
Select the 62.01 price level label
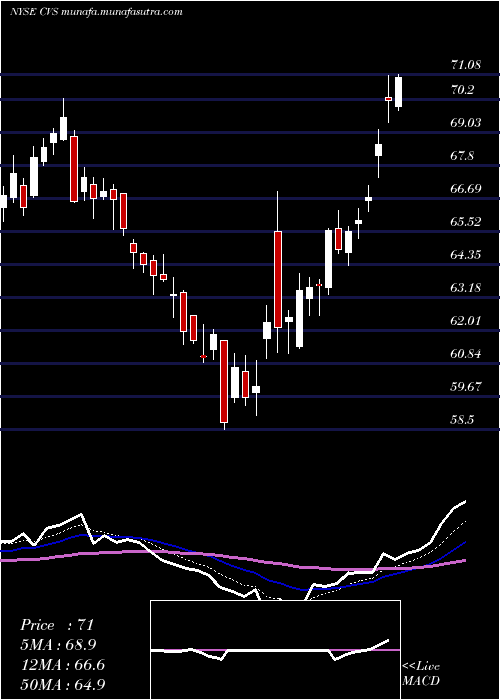click(466, 321)
